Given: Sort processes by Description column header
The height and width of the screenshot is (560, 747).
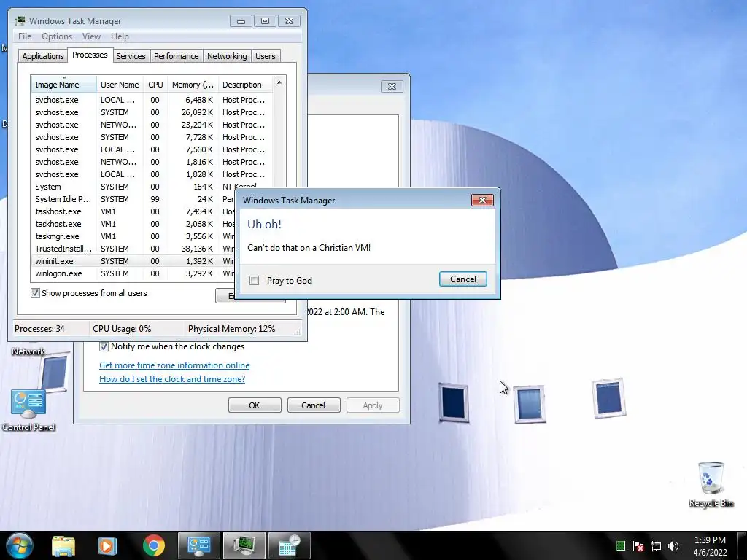Looking at the screenshot, I should 246,85.
